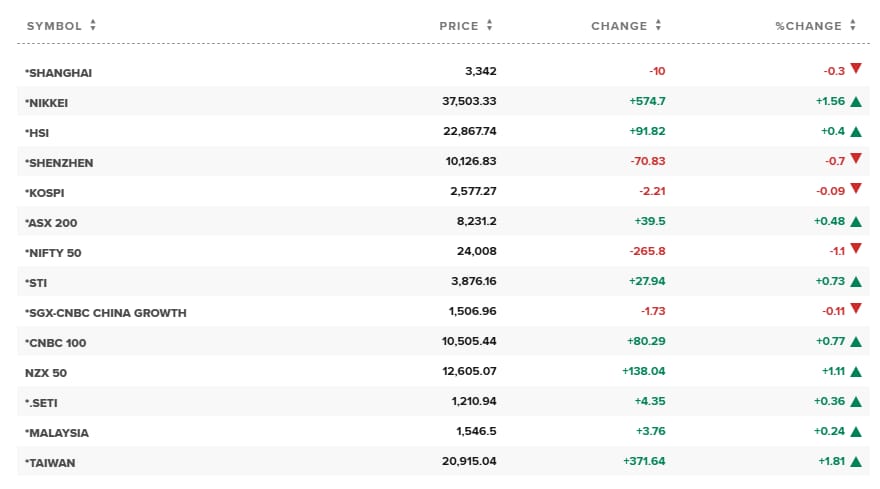Open the *MALAYSIA index link

click(57, 432)
